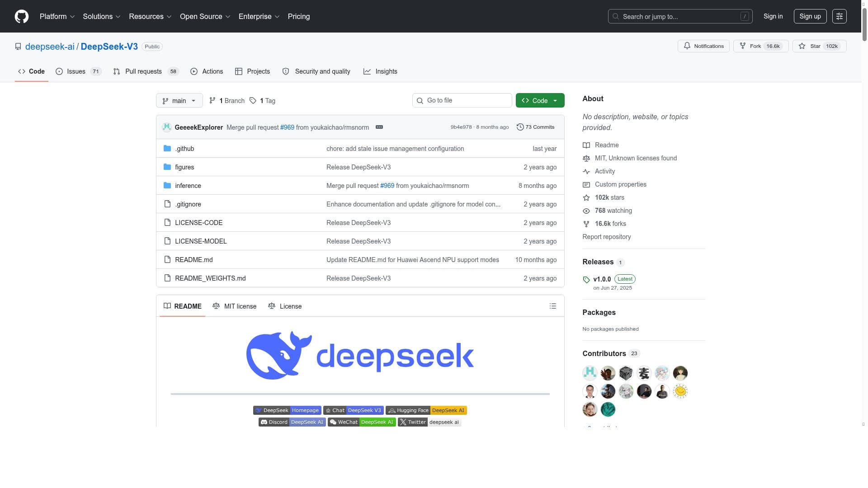
Task: Switch to the Pull requests tab
Action: click(146, 71)
